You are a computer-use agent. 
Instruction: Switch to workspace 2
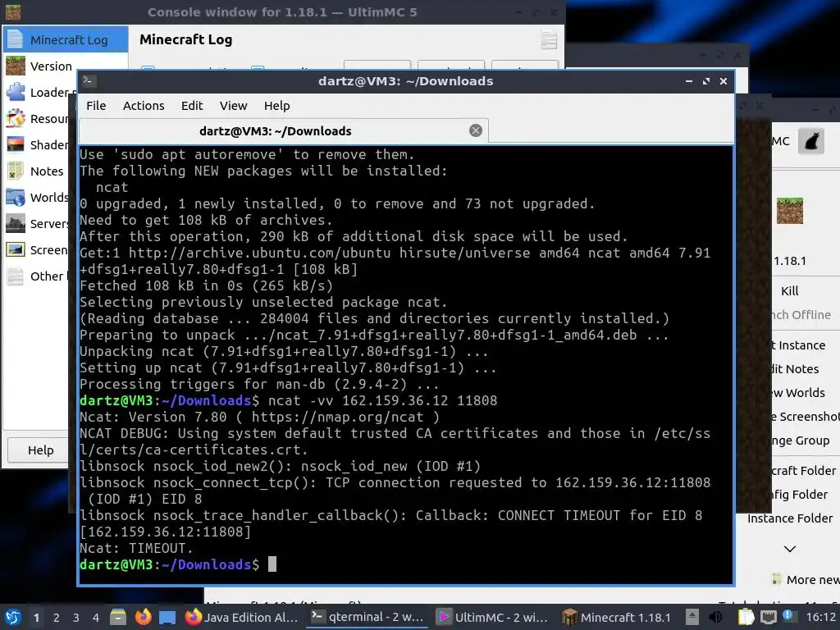[x=57, y=618]
